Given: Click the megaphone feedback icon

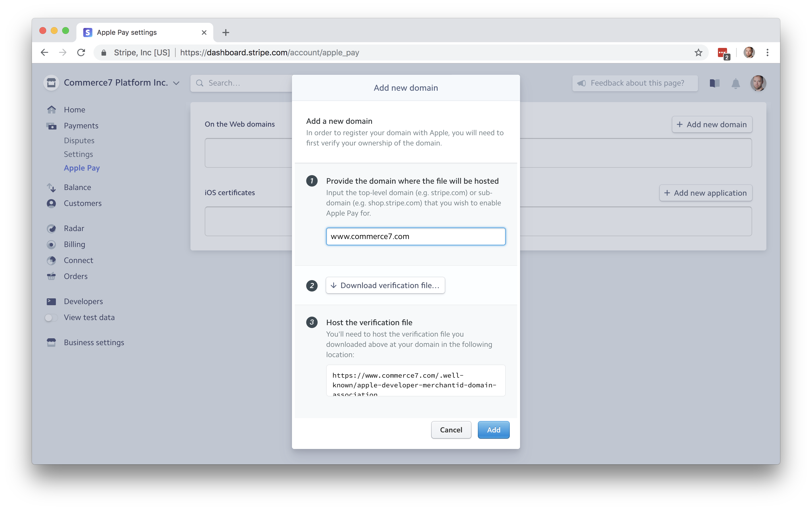Looking at the screenshot, I should pyautogui.click(x=581, y=83).
